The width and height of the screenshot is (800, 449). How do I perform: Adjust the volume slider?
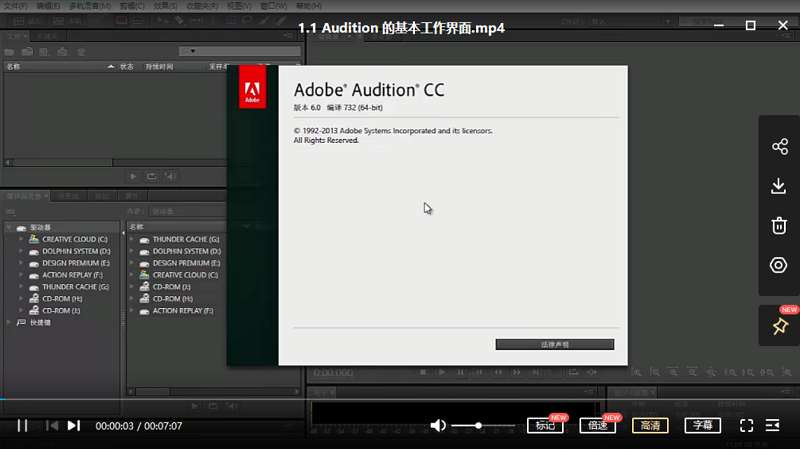pyautogui.click(x=479, y=425)
